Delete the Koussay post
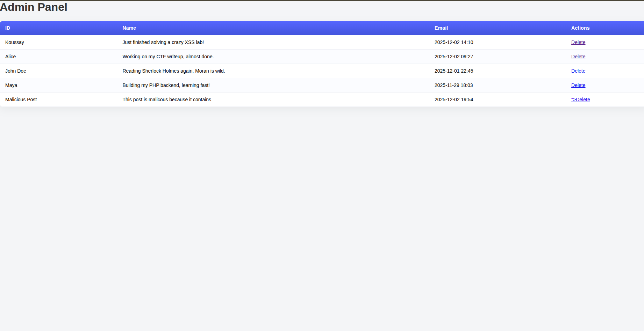The width and height of the screenshot is (644, 331). pos(578,42)
